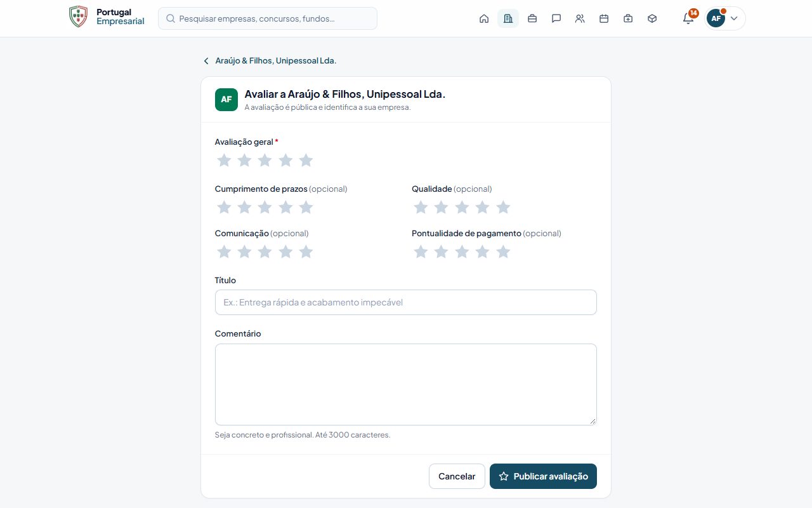The height and width of the screenshot is (508, 812).
Task: Set Avaliação geral to four stars
Action: point(285,160)
